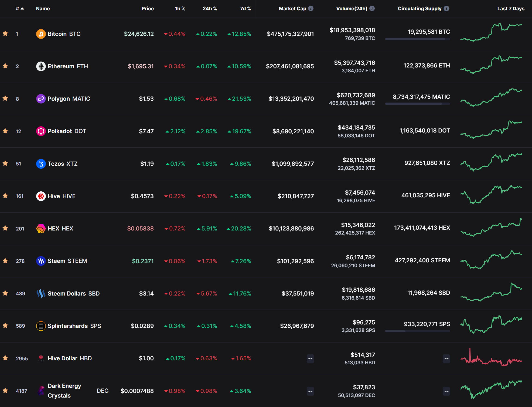This screenshot has width=532, height=407.
Task: Click the Splintershards SPS logo
Action: [x=41, y=326]
